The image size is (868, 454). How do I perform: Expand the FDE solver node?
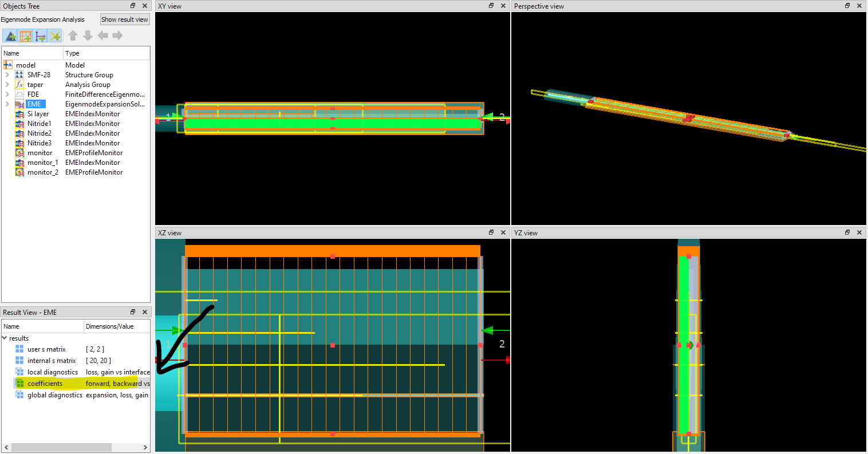click(x=7, y=94)
